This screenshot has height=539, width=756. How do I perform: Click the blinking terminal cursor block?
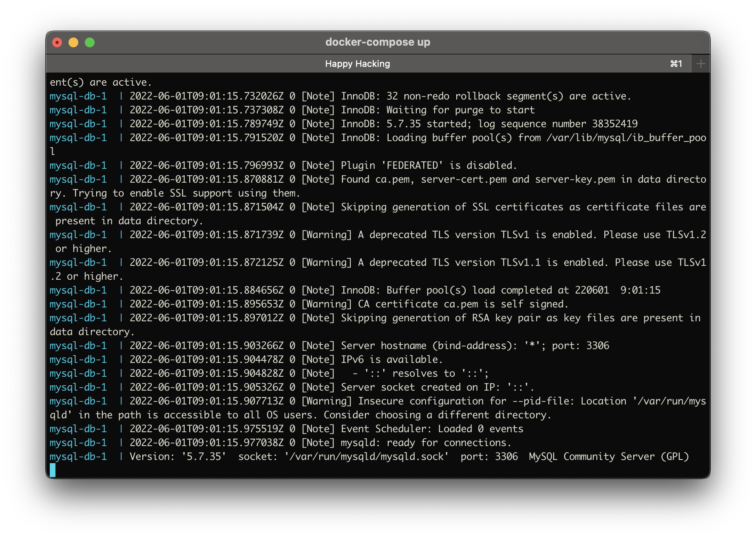click(53, 470)
